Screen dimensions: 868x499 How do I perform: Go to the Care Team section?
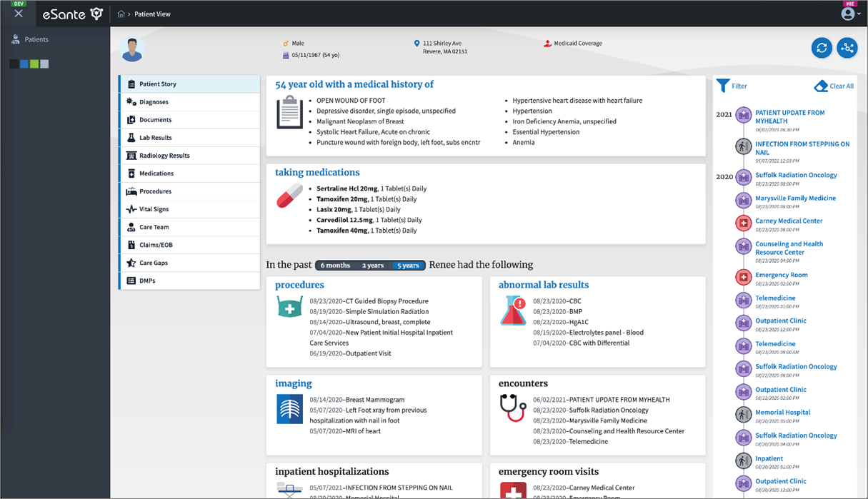pos(189,227)
